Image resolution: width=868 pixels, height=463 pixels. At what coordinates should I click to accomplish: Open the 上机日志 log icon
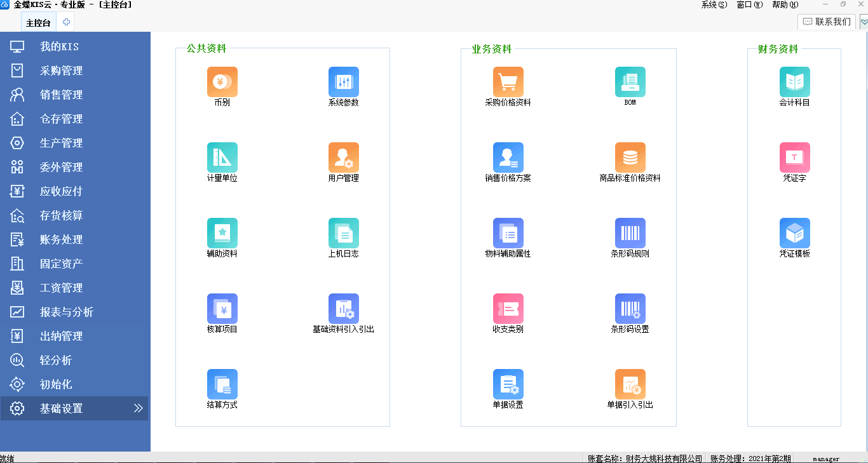click(344, 233)
